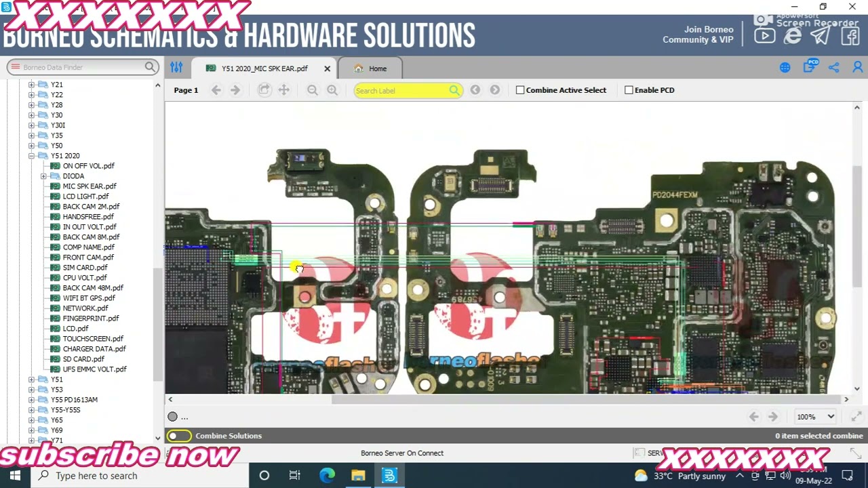Launch Microsoft Edge from taskbar
868x488 pixels.
click(x=327, y=476)
